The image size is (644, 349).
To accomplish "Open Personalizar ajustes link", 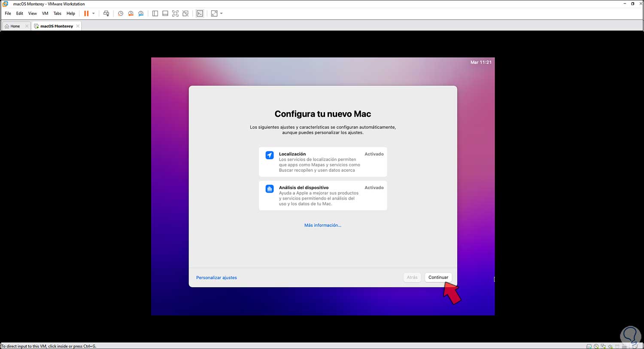I will coord(216,278).
